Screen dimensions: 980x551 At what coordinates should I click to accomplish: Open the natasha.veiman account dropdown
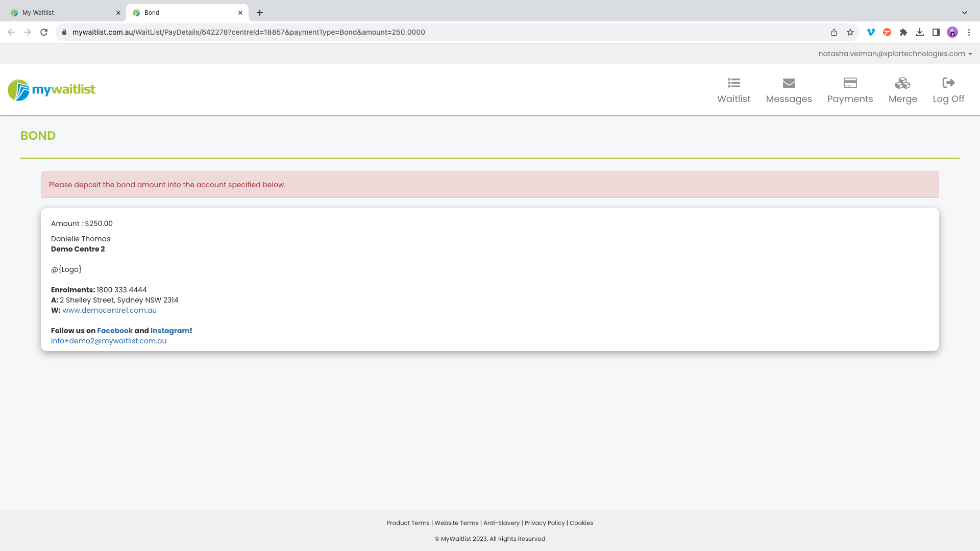893,54
